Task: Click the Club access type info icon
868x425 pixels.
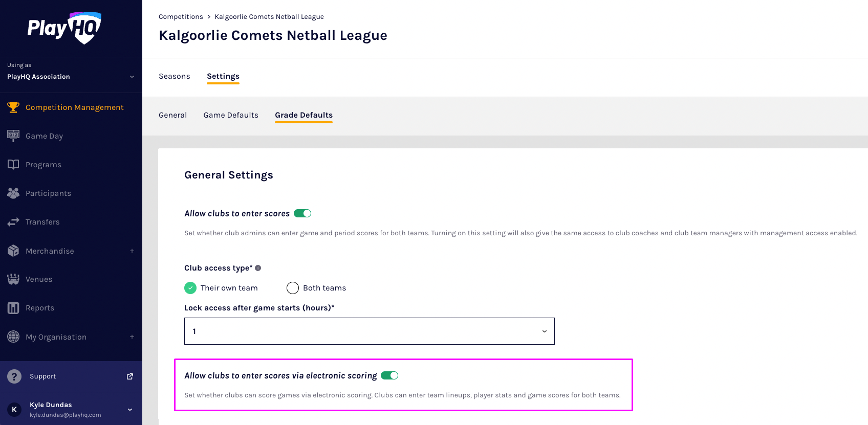Action: [x=258, y=268]
